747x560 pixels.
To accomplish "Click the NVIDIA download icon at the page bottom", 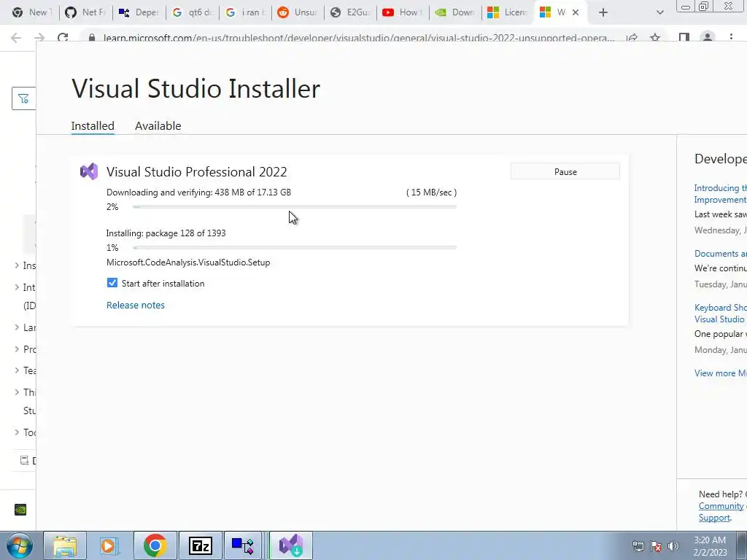I will 20,510.
